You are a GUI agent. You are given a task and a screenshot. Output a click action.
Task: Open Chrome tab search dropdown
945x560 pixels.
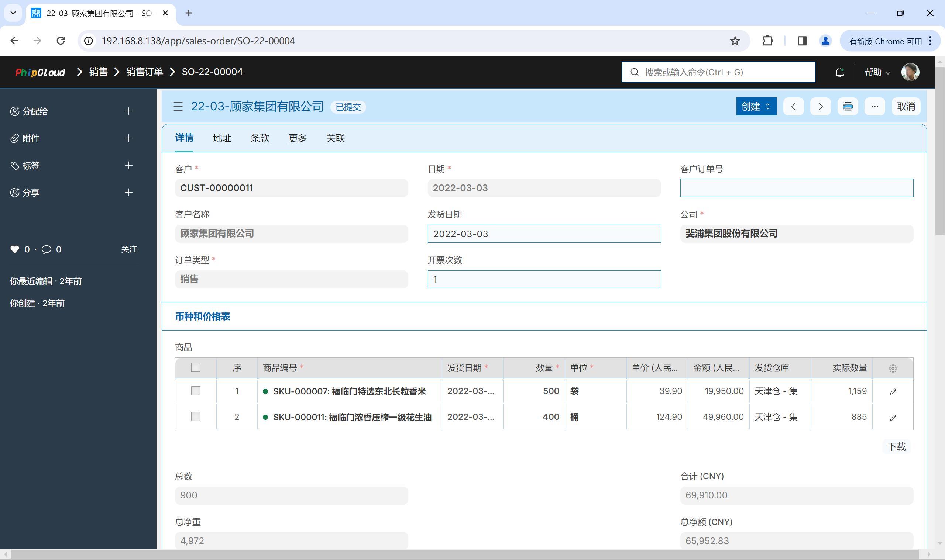pos(13,13)
